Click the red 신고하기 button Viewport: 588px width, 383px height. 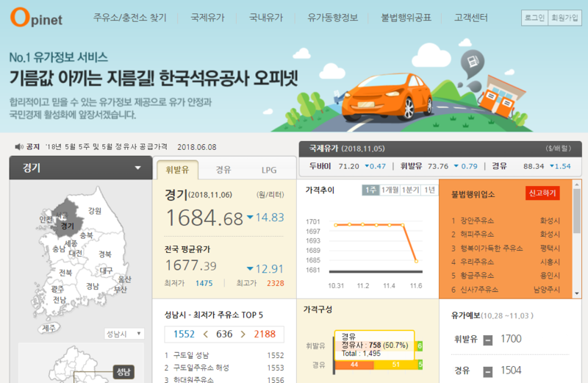click(x=542, y=193)
